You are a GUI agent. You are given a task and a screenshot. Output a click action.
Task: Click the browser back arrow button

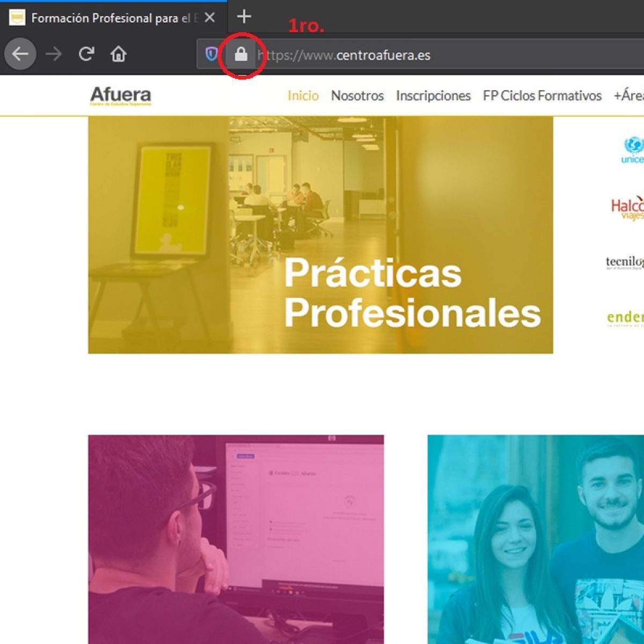(x=20, y=54)
